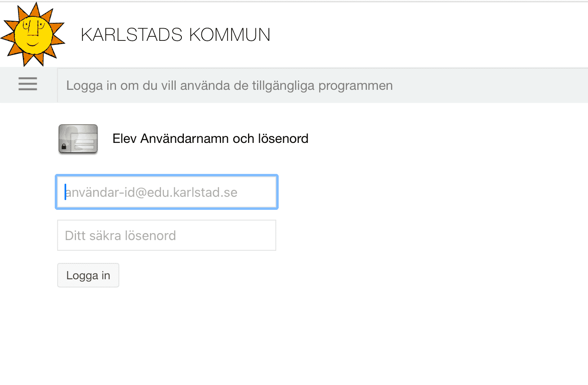Click the Karlstad sun logo
The width and height of the screenshot is (588, 385).
[33, 34]
